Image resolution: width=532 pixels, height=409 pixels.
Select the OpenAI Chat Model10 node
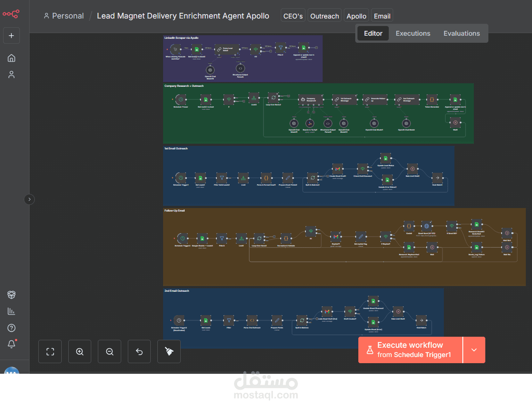click(x=210, y=69)
